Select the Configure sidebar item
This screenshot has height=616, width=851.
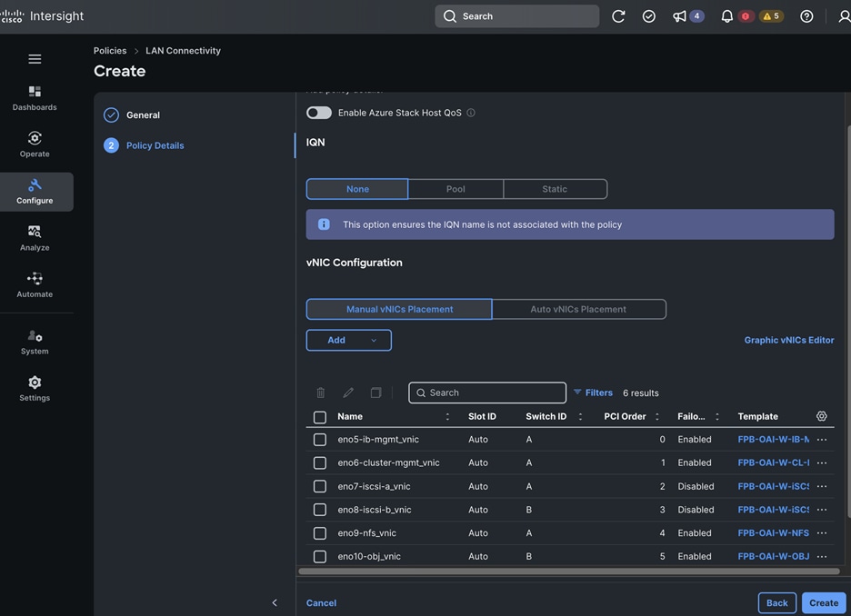pos(35,192)
